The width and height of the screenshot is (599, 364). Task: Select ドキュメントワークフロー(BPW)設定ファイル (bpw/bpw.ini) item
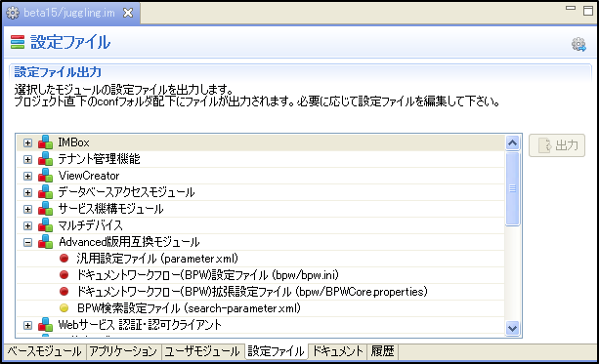tap(207, 275)
